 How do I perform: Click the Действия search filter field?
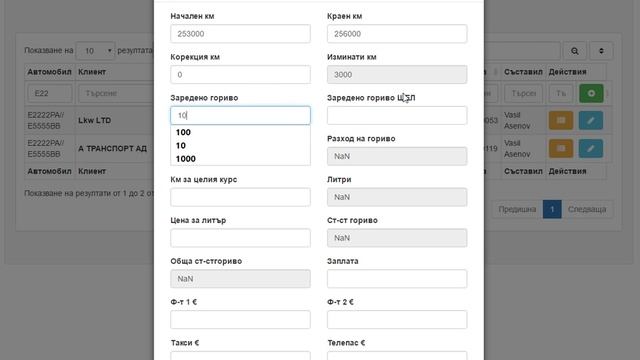point(561,93)
